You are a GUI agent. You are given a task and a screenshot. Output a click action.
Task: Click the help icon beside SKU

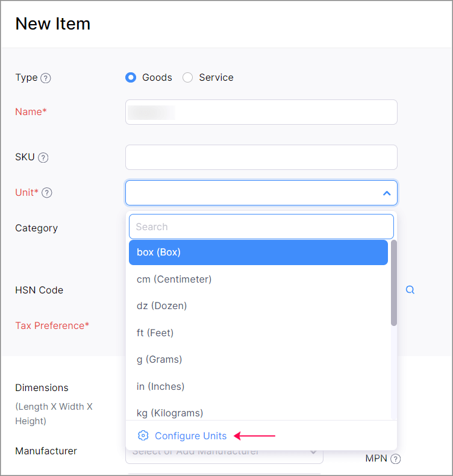pos(43,157)
